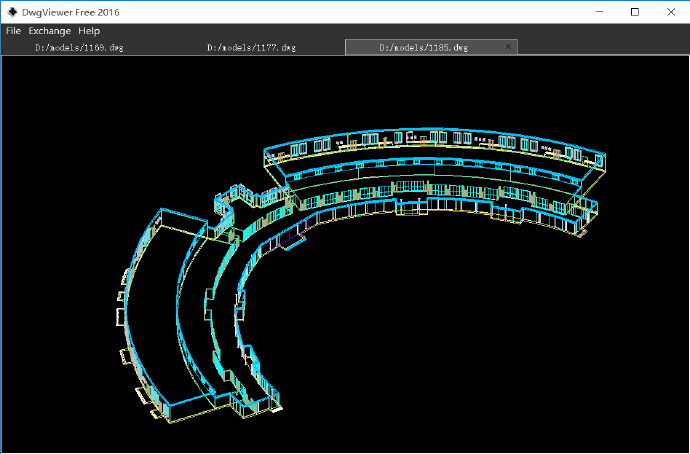Switch to the D:/models/1177.dwg tab

pyautogui.click(x=251, y=48)
